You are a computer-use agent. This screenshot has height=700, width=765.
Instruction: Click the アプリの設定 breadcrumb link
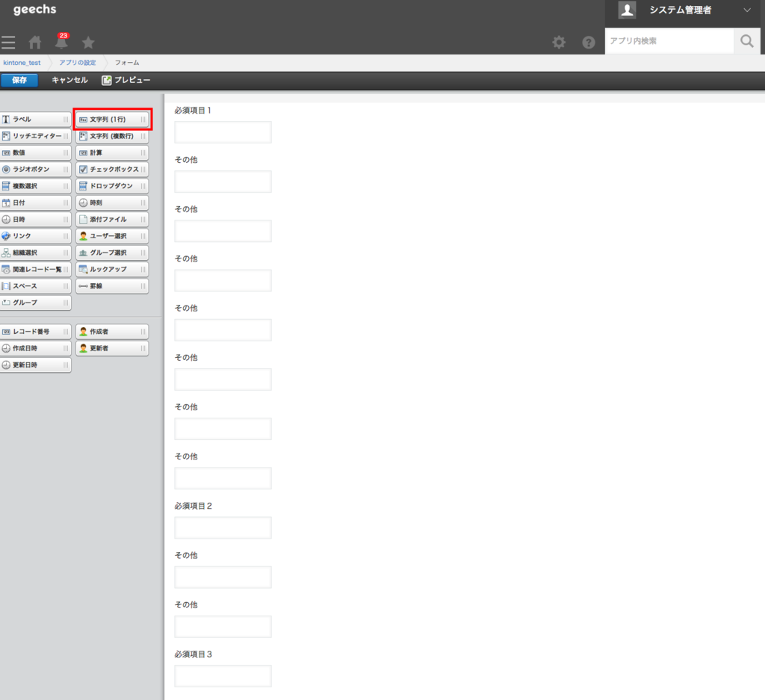tap(78, 63)
